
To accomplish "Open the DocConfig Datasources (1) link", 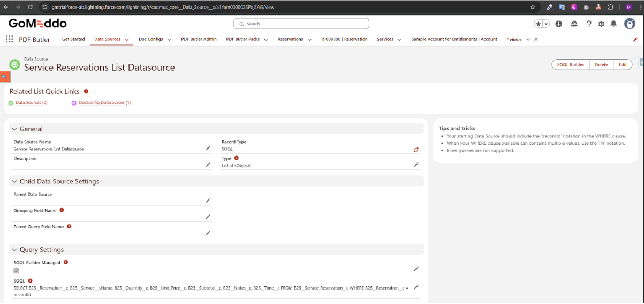I will click(104, 102).
